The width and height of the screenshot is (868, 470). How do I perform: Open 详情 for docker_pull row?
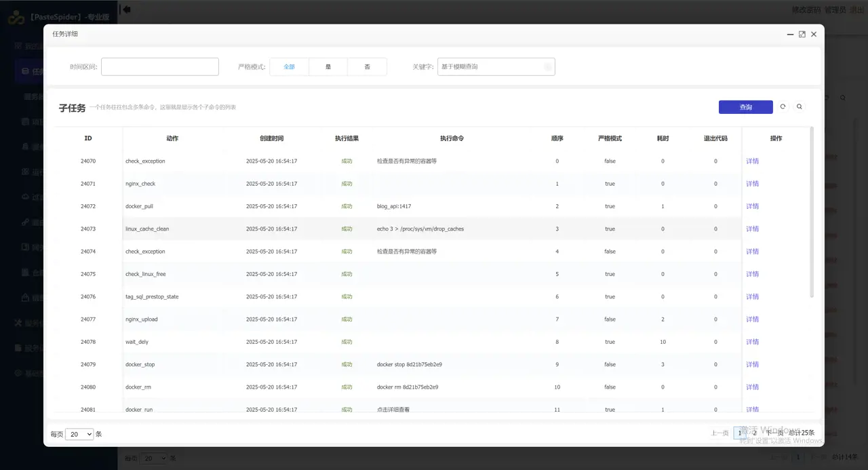click(753, 206)
